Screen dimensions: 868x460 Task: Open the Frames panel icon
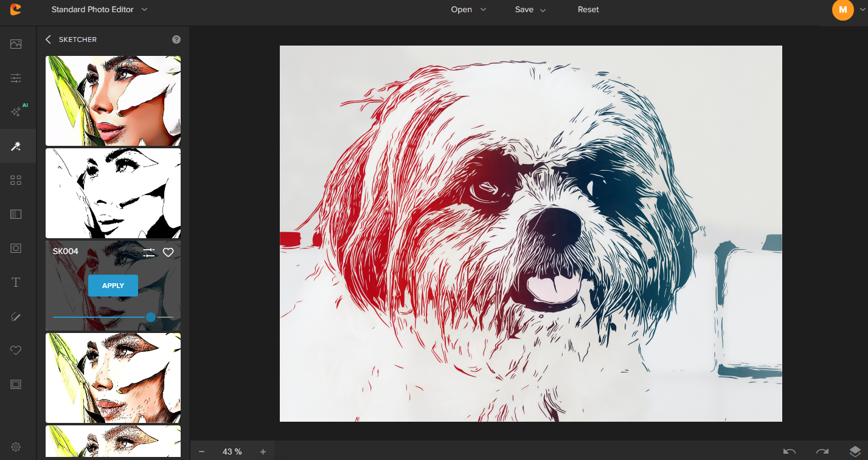click(16, 384)
